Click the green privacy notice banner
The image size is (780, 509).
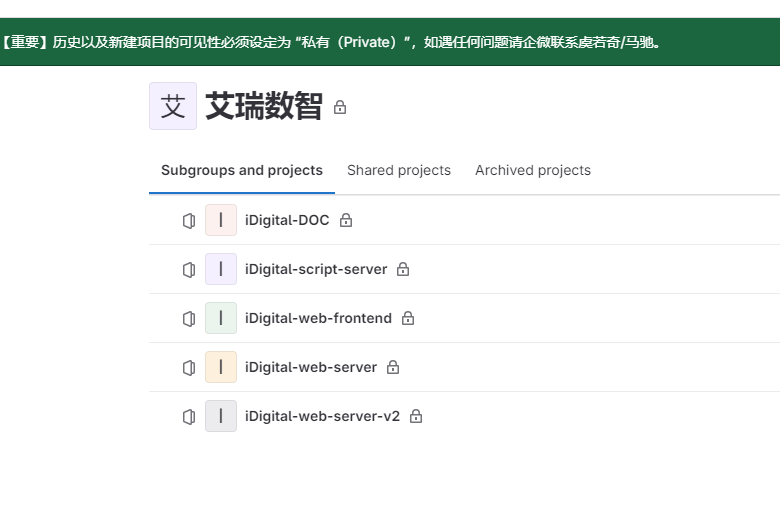click(390, 42)
